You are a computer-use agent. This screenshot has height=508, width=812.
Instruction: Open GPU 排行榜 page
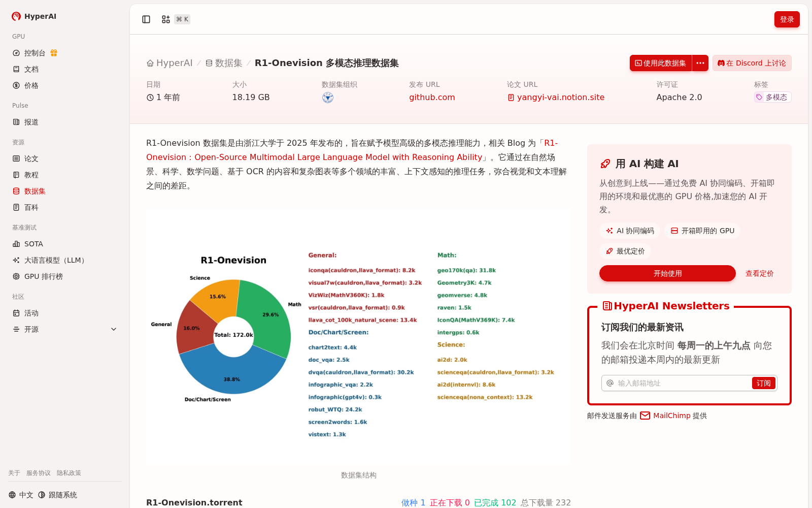[x=38, y=276]
